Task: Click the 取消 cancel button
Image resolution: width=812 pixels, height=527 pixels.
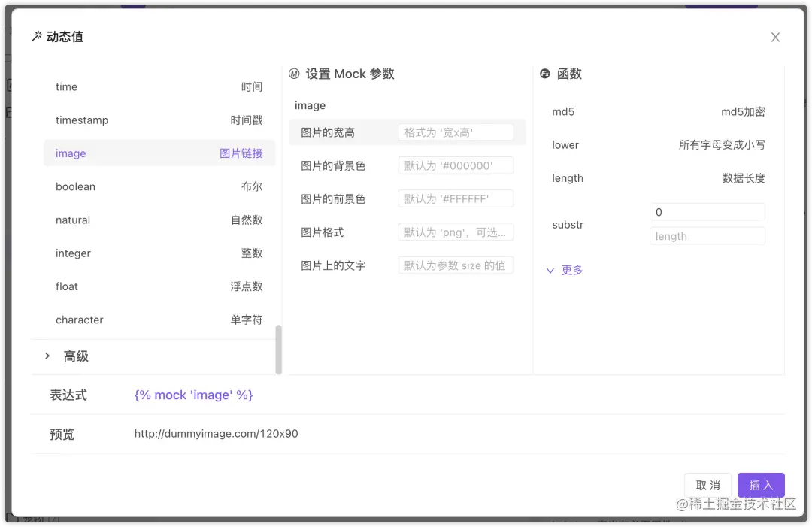Action: point(707,485)
